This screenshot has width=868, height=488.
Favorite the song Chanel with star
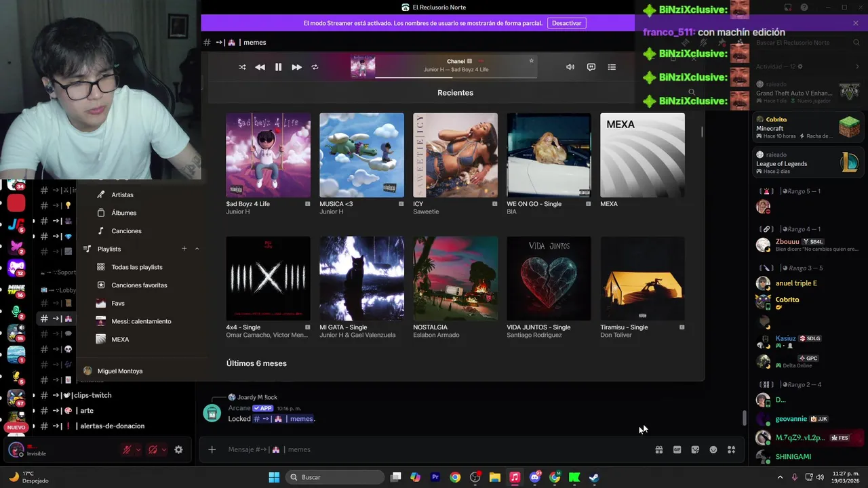[532, 60]
